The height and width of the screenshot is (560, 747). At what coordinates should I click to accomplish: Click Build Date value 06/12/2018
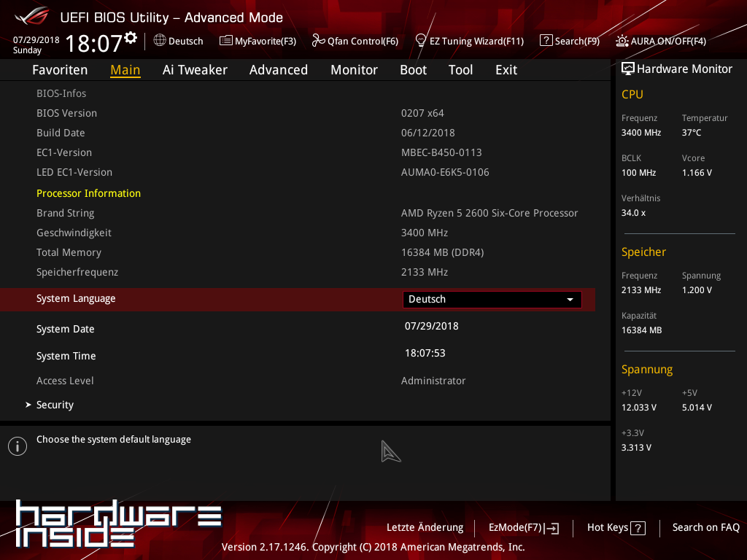[427, 133]
